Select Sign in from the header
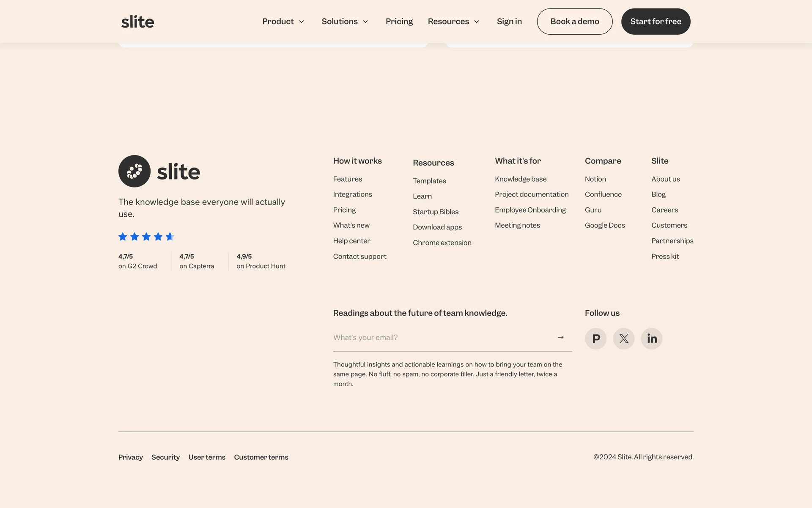Viewport: 812px width, 508px height. [x=509, y=22]
